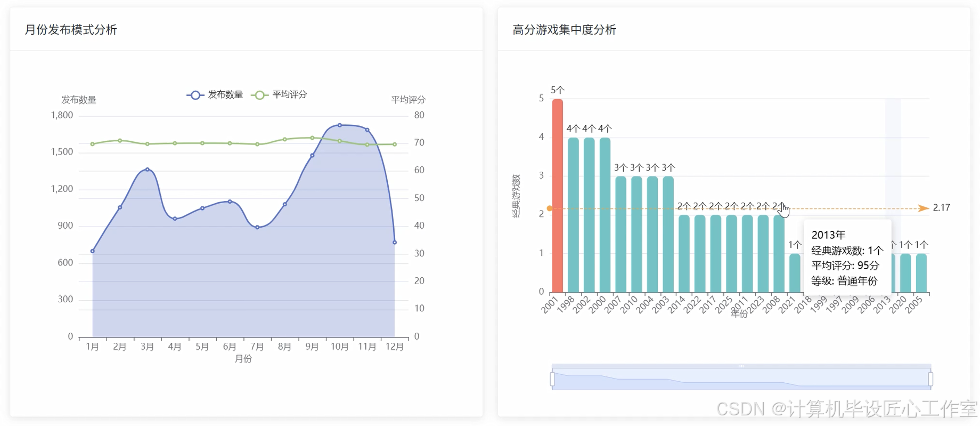Click the 2003 bar in the chart
Image resolution: width=980 pixels, height=426 pixels.
(x=668, y=234)
